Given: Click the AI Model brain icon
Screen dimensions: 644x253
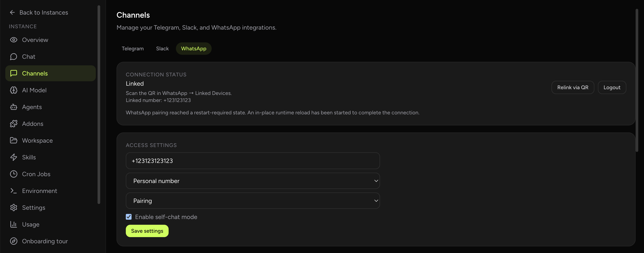Looking at the screenshot, I should [x=14, y=90].
